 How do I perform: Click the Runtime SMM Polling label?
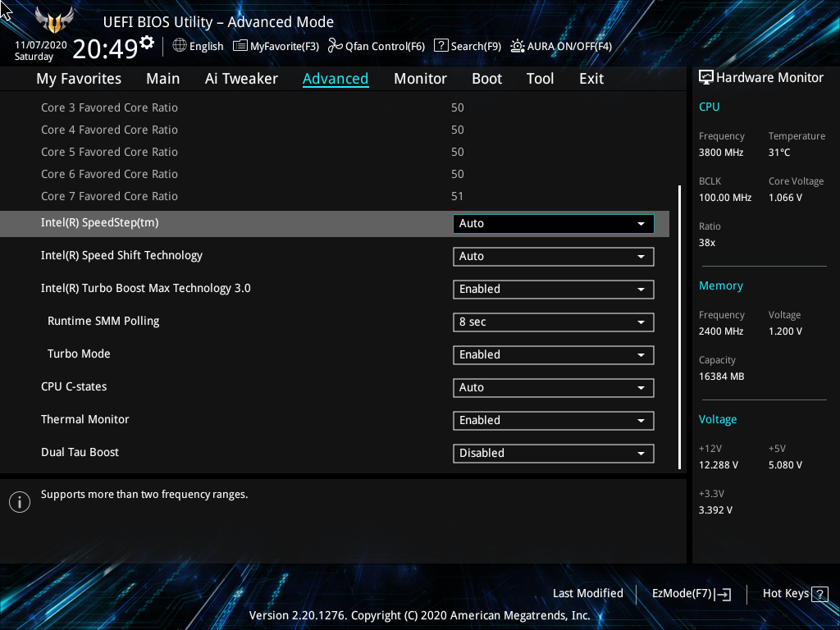(x=103, y=321)
